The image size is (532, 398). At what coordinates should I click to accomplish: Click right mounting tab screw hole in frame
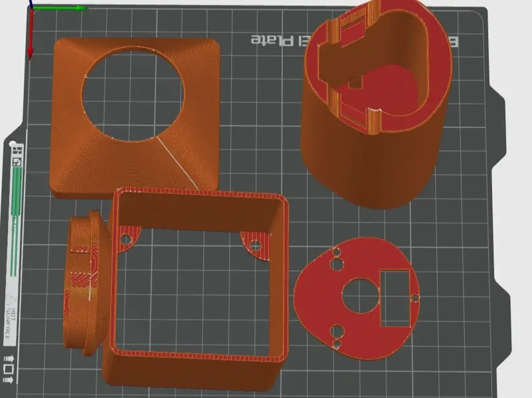click(255, 245)
